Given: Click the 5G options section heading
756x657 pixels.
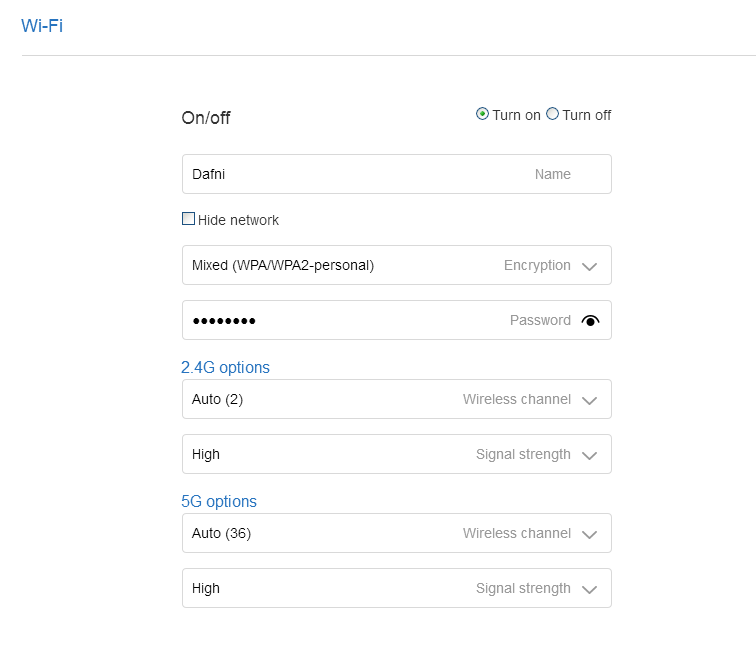Looking at the screenshot, I should [x=219, y=501].
